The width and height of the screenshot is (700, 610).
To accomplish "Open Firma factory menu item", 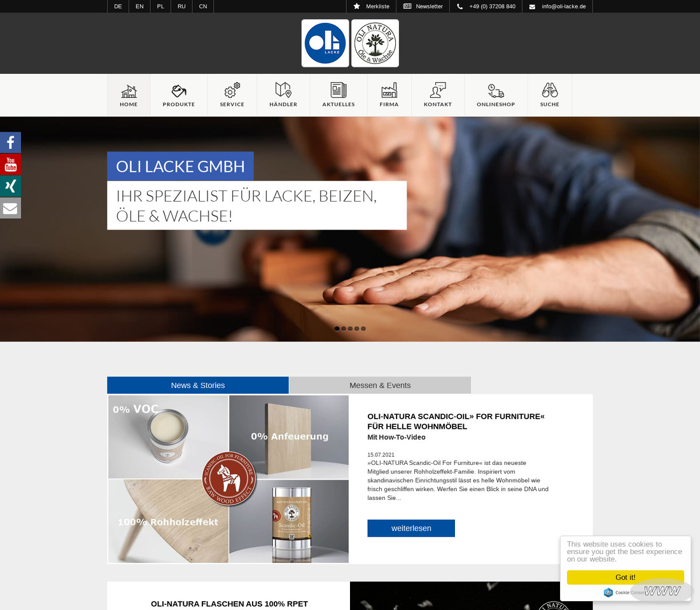I will (x=389, y=95).
